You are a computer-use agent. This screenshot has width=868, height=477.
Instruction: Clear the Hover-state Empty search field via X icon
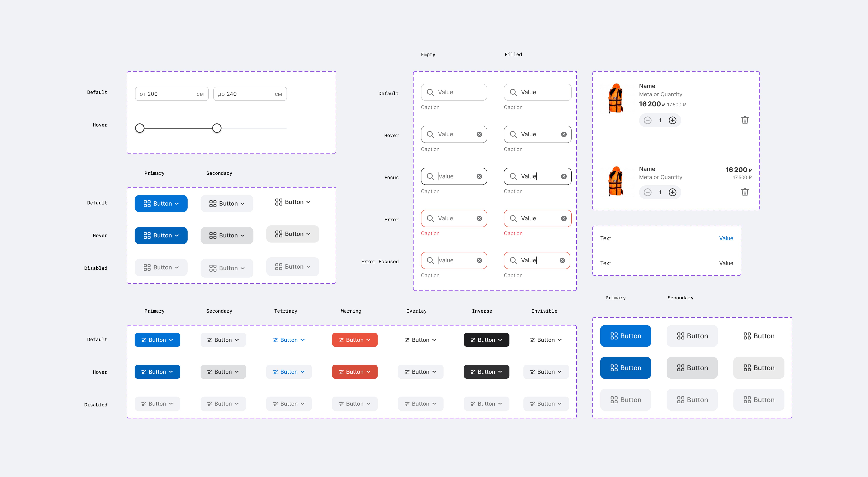[x=479, y=134]
